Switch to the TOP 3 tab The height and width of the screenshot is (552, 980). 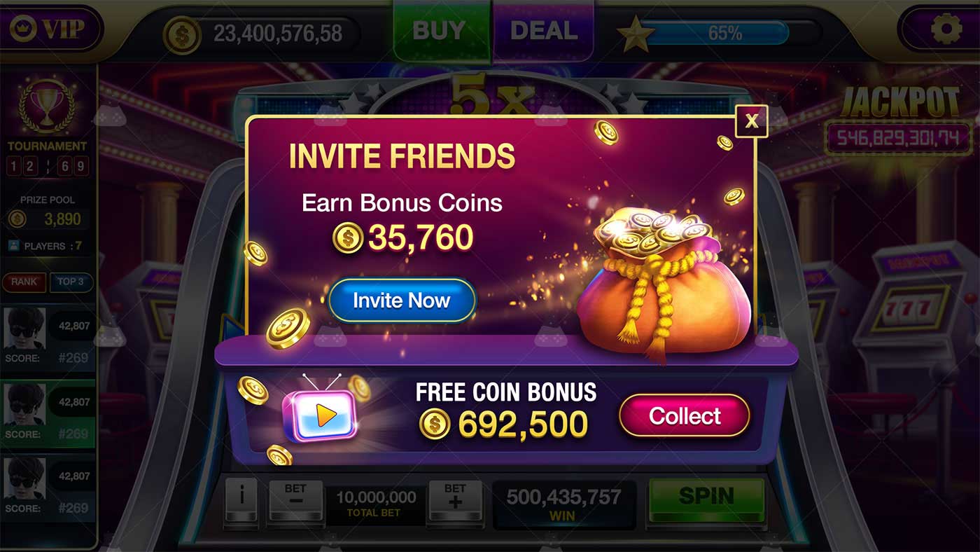71,282
